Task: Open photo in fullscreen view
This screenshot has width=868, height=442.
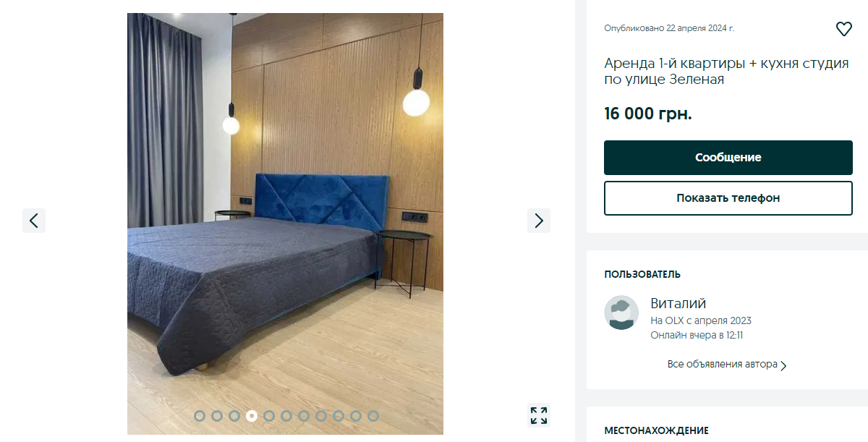Action: tap(539, 415)
